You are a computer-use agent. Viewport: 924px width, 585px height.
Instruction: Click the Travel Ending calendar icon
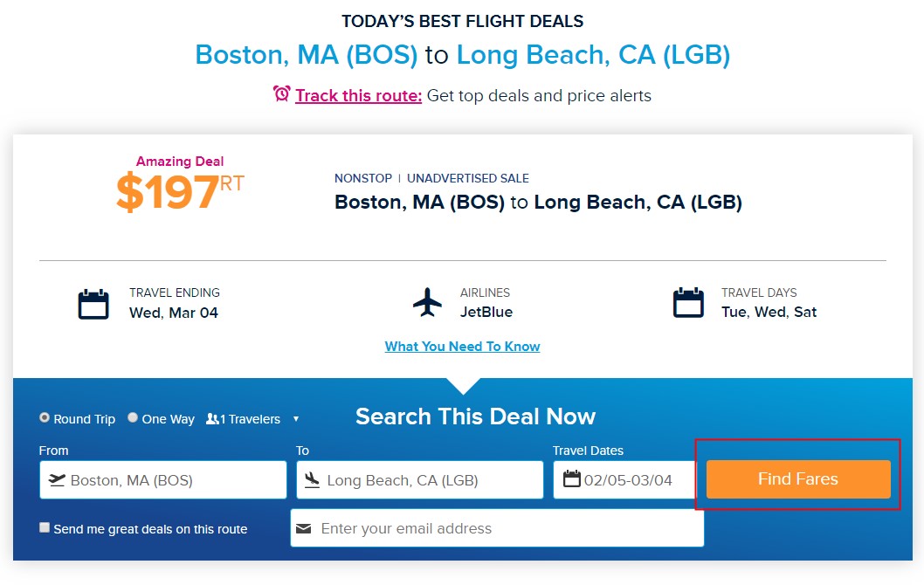[x=93, y=304]
